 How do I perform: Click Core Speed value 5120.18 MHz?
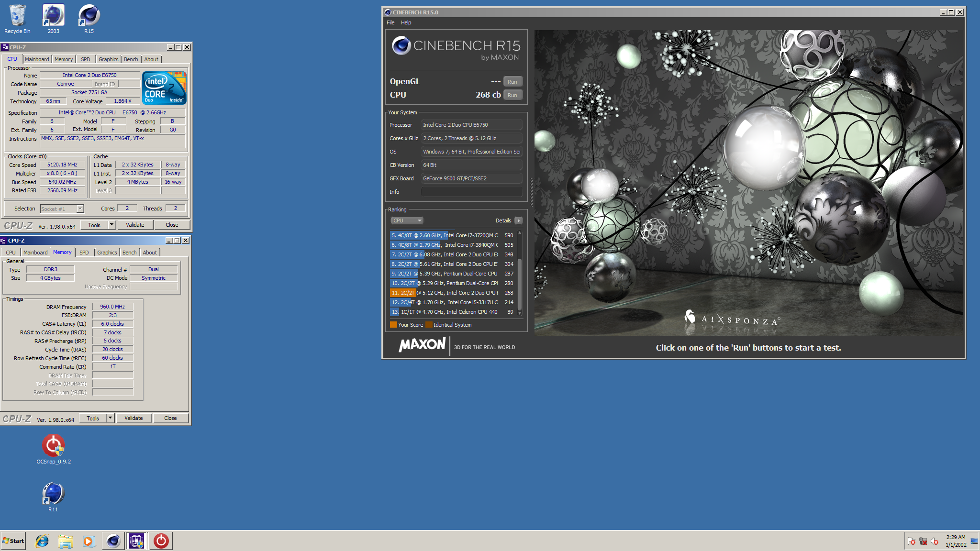[62, 165]
